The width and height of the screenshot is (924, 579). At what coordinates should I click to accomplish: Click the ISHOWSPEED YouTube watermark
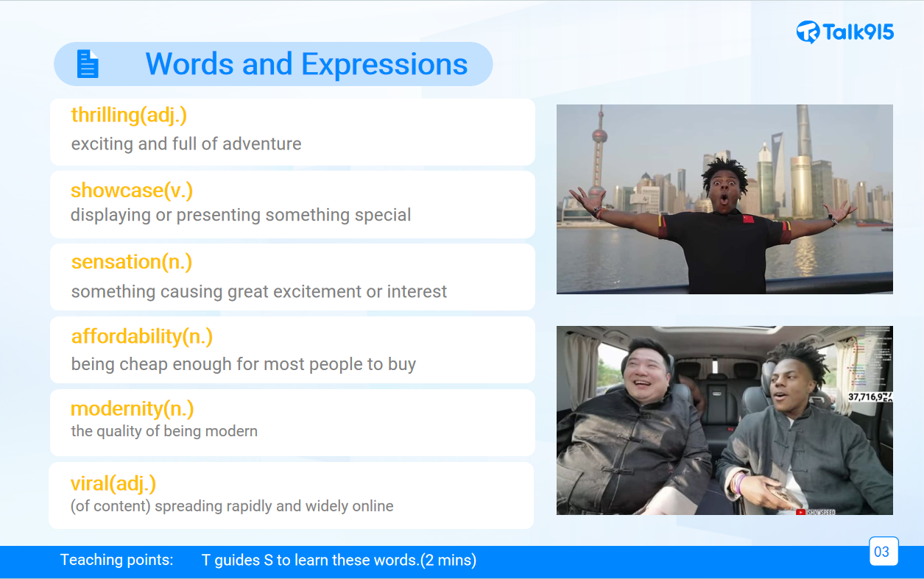[816, 511]
